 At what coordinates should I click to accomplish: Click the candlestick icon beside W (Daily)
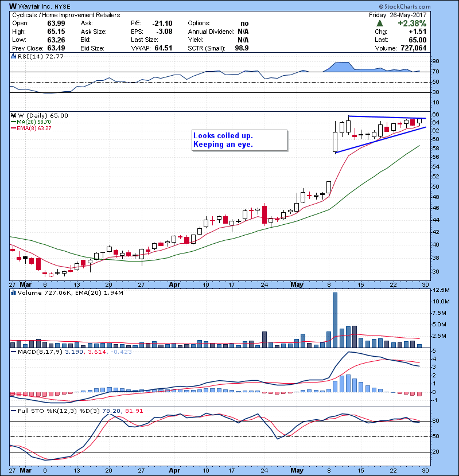(x=14, y=115)
